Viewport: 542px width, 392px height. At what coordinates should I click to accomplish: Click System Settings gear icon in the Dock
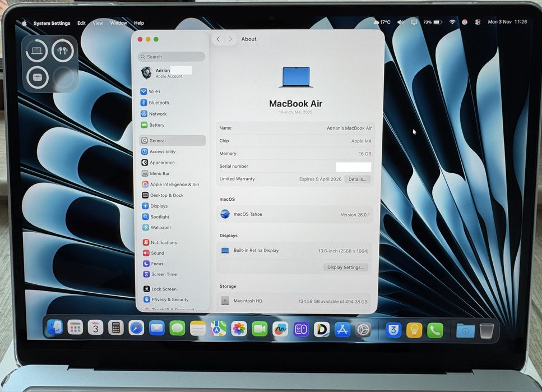(x=363, y=330)
